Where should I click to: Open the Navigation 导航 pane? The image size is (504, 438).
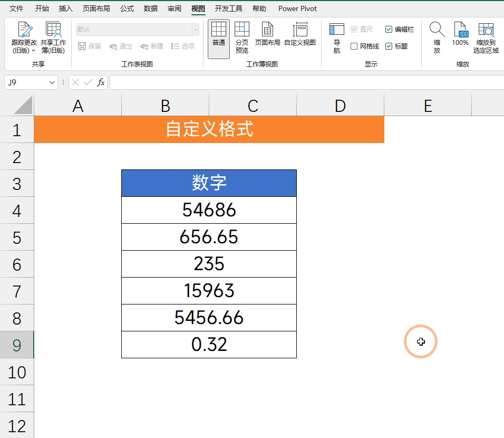336,38
